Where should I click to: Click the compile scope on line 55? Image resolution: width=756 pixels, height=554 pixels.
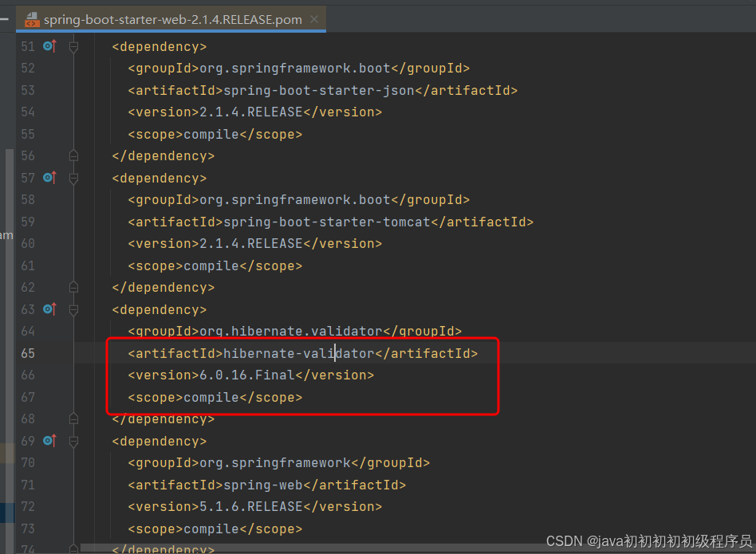pos(211,135)
